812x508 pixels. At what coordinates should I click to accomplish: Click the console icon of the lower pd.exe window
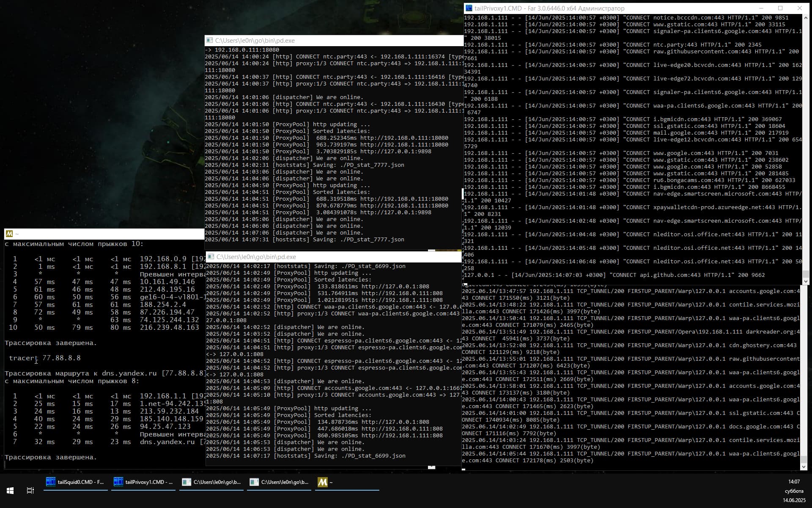pos(210,257)
